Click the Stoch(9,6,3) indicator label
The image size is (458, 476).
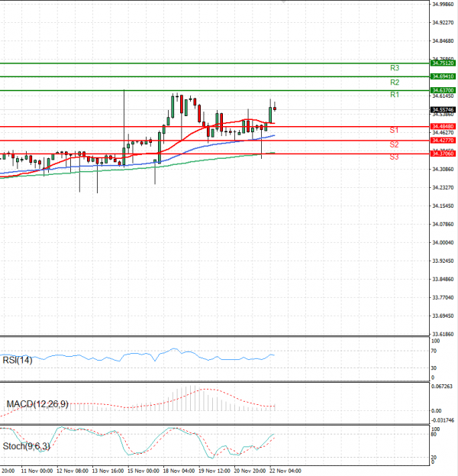(x=27, y=446)
